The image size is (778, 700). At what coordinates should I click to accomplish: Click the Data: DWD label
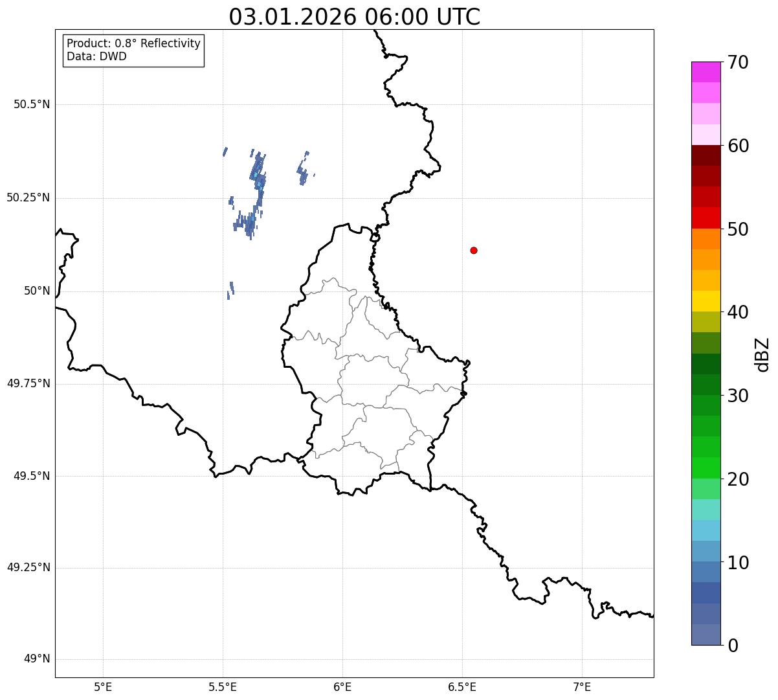point(96,56)
